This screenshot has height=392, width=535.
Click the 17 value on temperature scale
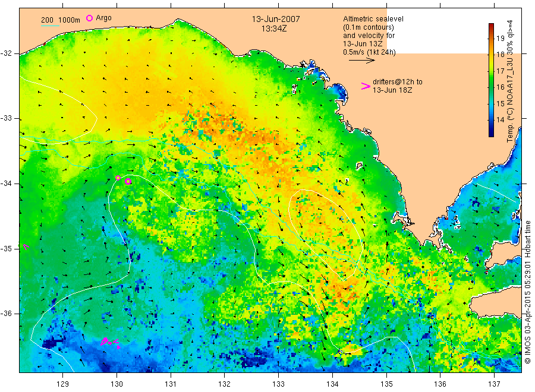[x=500, y=71]
